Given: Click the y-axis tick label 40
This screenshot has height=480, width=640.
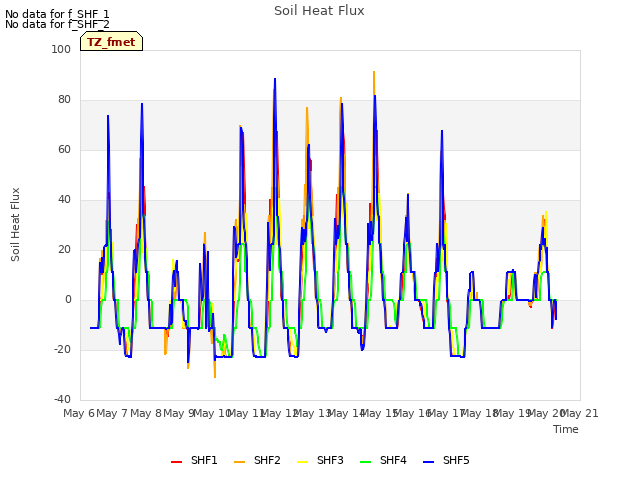Looking at the screenshot, I should (64, 200).
